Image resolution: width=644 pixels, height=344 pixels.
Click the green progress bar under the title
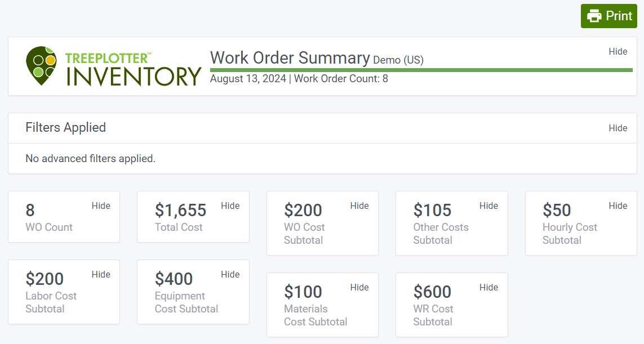coord(421,70)
